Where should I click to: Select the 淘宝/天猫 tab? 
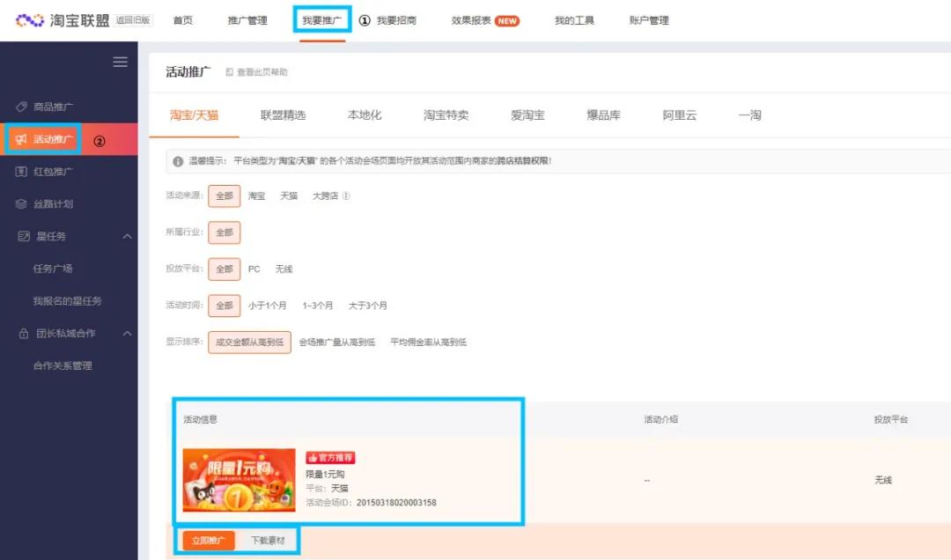[194, 115]
